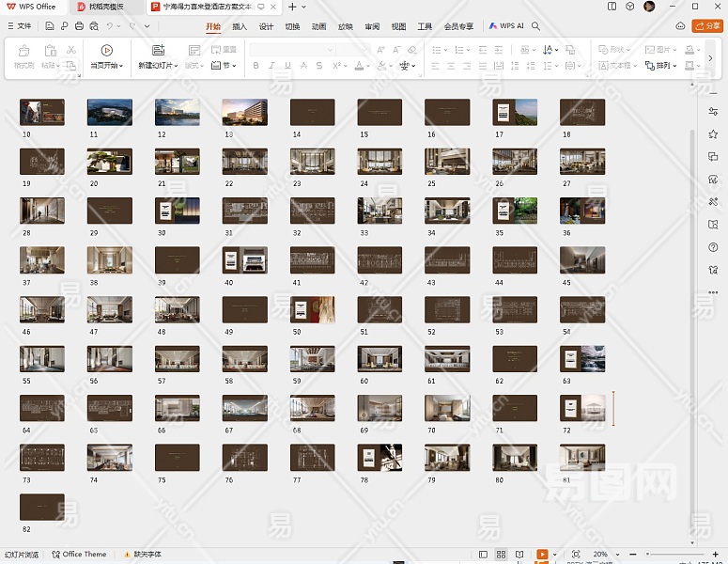728x564 pixels.
Task: Select slide thumbnail number 50
Action: coord(312,309)
